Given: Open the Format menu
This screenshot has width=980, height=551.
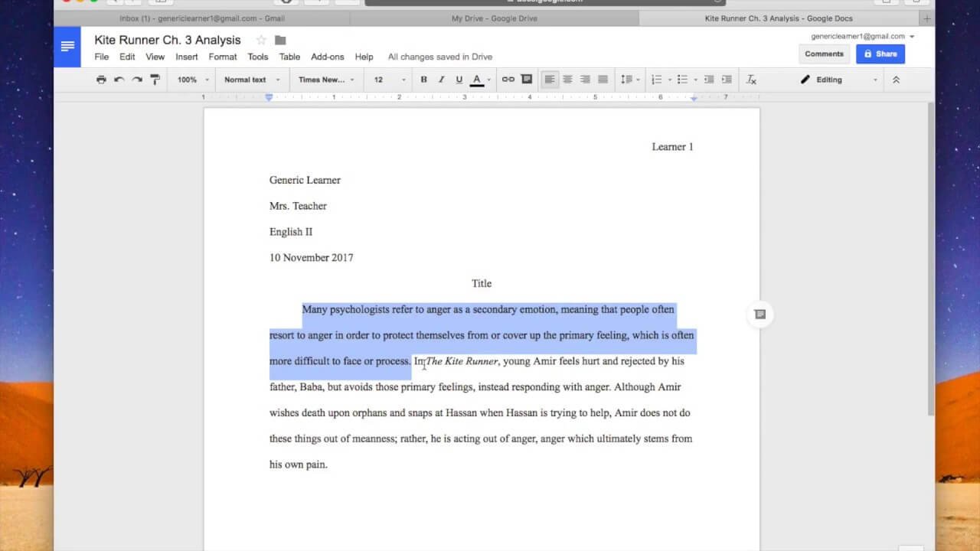Looking at the screenshot, I should tap(223, 57).
